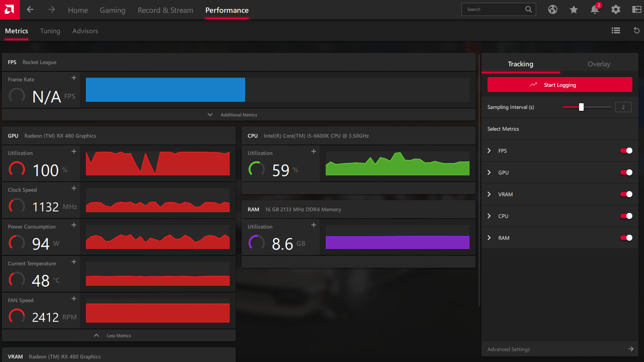
Task: Open settings gear icon
Action: (616, 9)
